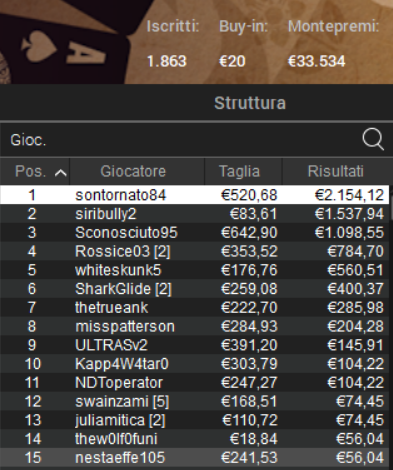The height and width of the screenshot is (470, 393).
Task: Click into the Gioc. search field
Action: tap(180, 140)
